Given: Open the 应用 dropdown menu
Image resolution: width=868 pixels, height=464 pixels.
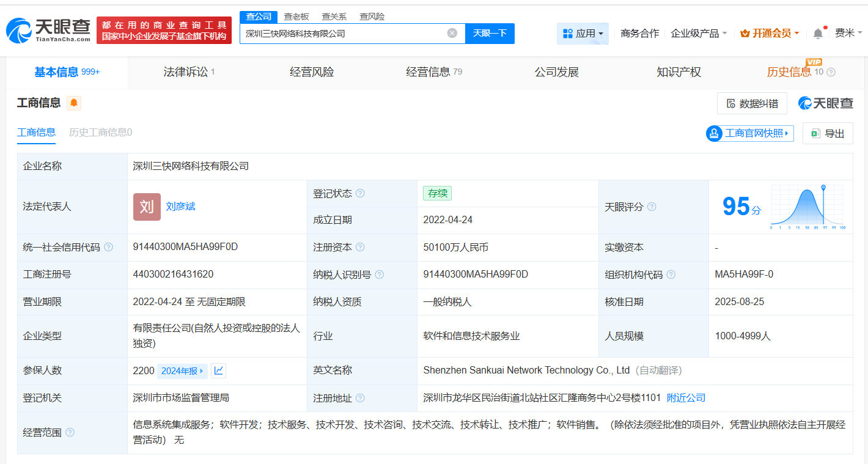Looking at the screenshot, I should coord(587,33).
